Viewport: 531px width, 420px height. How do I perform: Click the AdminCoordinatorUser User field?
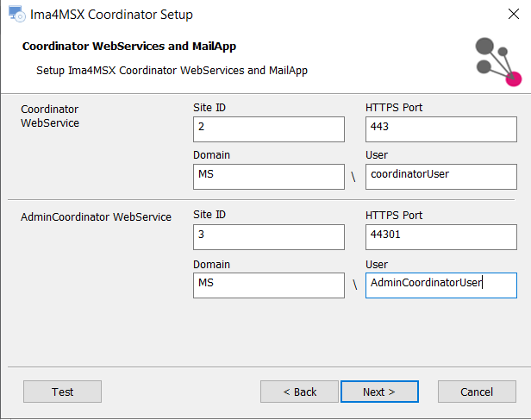click(441, 285)
